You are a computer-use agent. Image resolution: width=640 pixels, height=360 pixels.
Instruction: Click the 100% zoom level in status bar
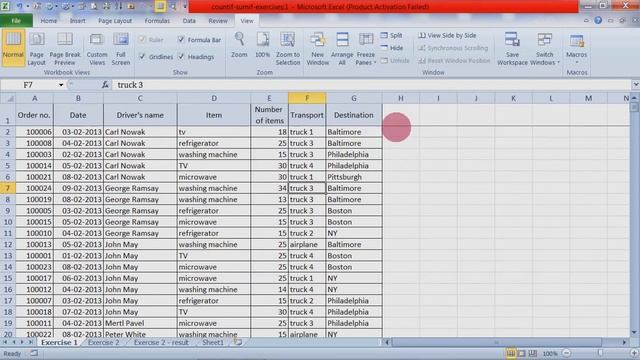click(x=550, y=353)
